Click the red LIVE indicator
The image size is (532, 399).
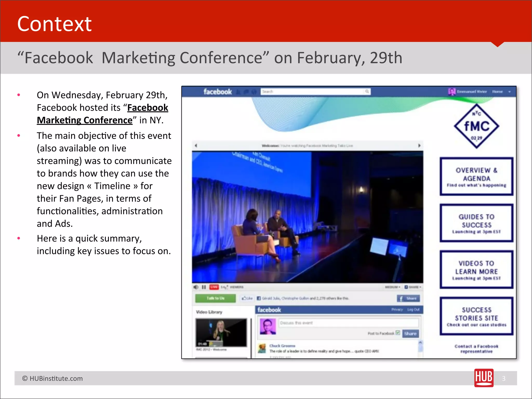click(x=214, y=287)
